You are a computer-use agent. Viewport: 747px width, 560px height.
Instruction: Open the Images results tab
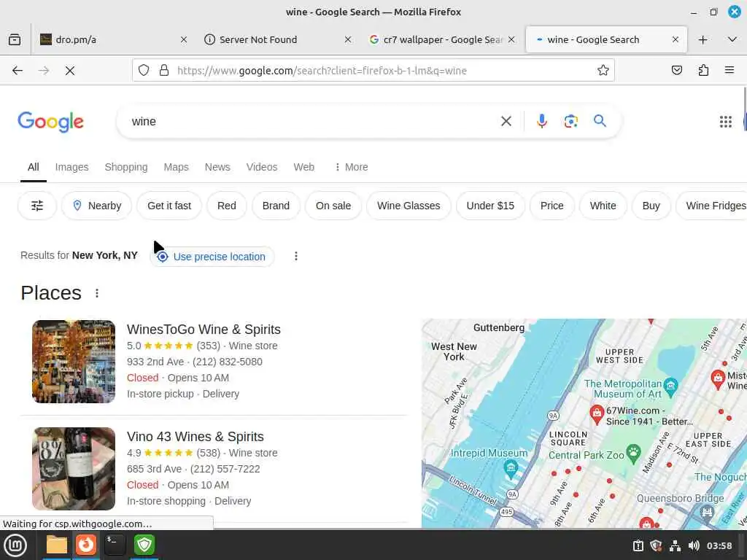click(x=71, y=167)
